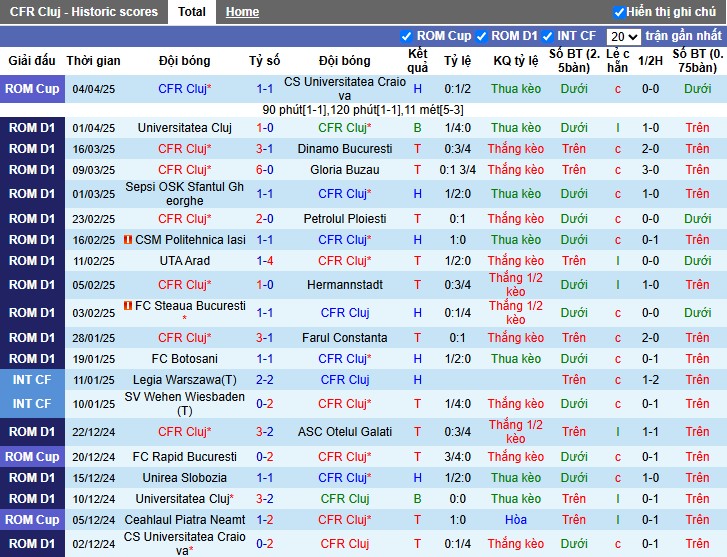Open Universitatea Cluj link on 01/04/25

click(185, 128)
